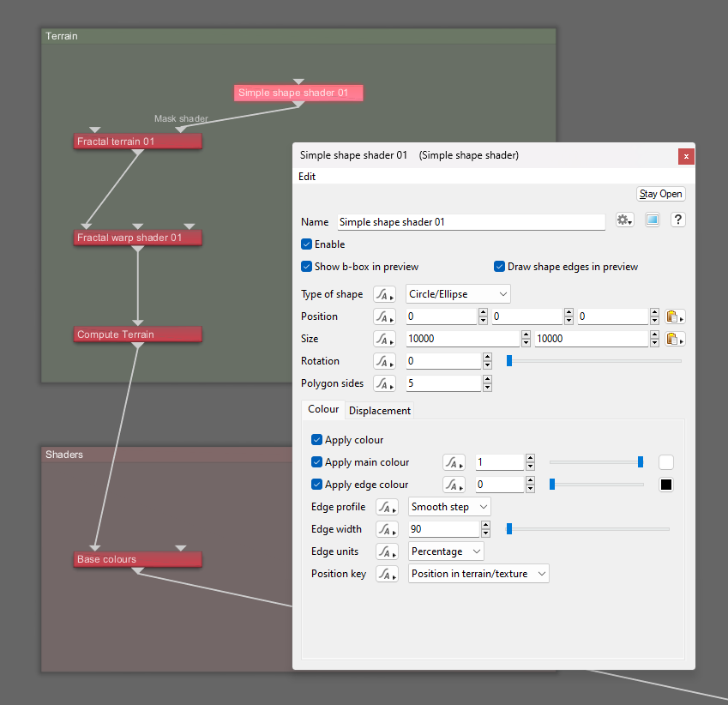This screenshot has height=705, width=728.
Task: Open the Edit menu
Action: click(306, 176)
